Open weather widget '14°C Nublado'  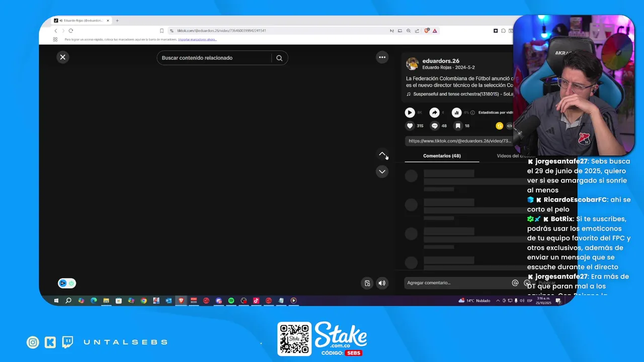(474, 301)
